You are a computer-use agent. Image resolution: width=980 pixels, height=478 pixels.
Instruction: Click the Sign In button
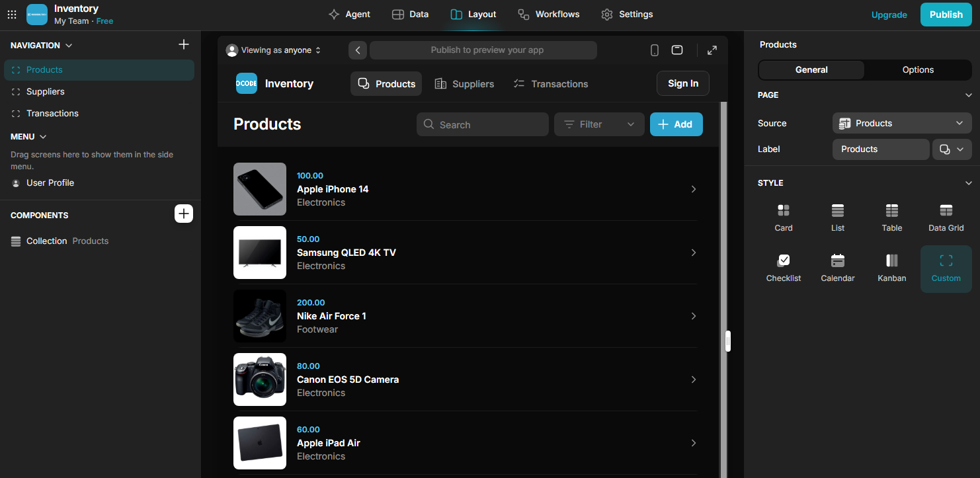[683, 84]
